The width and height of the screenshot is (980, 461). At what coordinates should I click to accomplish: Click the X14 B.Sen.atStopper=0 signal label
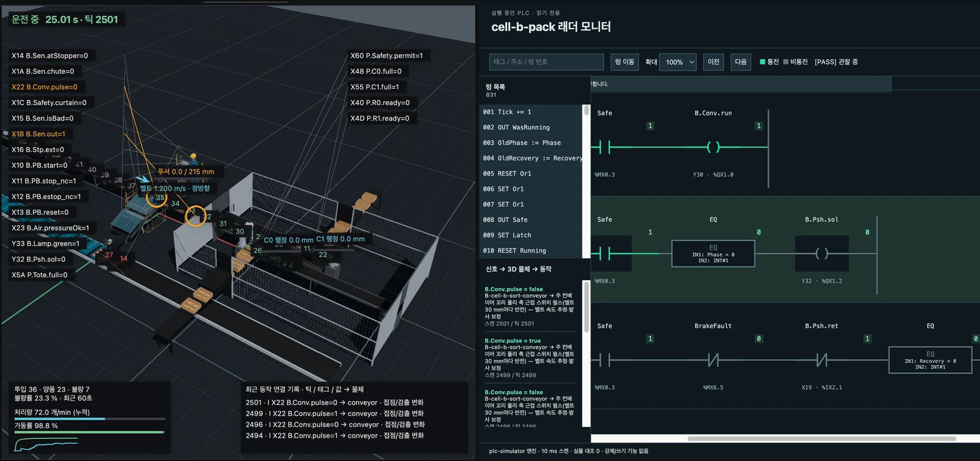pyautogui.click(x=50, y=56)
